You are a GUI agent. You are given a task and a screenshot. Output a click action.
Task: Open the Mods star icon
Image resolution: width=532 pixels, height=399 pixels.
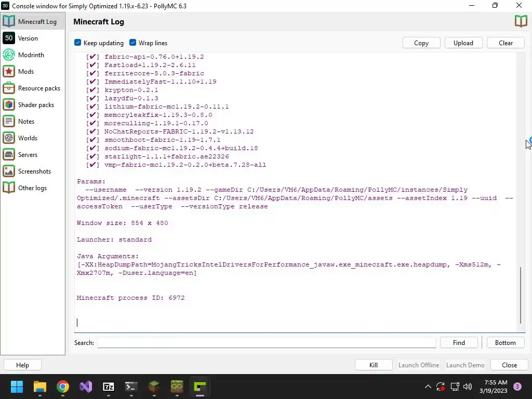tap(9, 71)
